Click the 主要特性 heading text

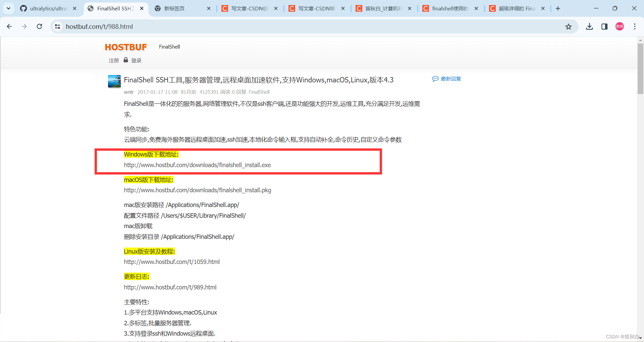tap(137, 302)
